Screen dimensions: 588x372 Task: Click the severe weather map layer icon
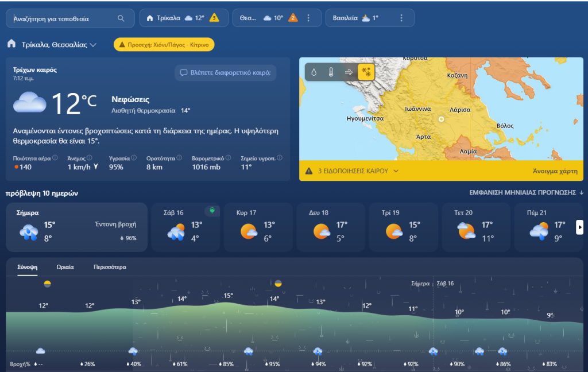[366, 72]
